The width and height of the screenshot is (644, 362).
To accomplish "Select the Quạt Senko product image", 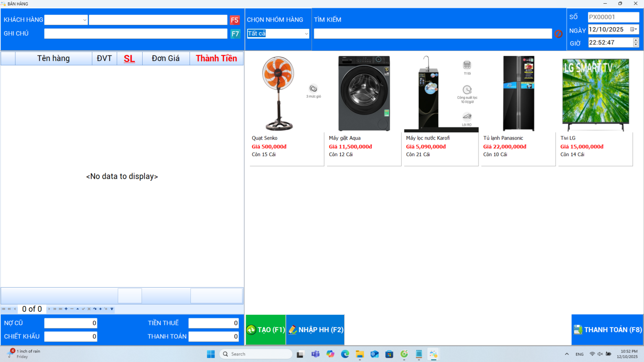I will tap(279, 94).
